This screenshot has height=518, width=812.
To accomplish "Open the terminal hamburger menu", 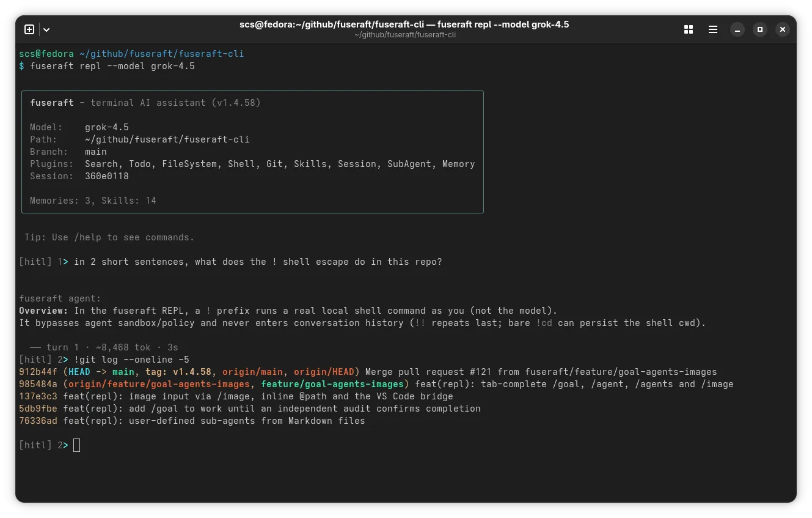I will [x=713, y=29].
